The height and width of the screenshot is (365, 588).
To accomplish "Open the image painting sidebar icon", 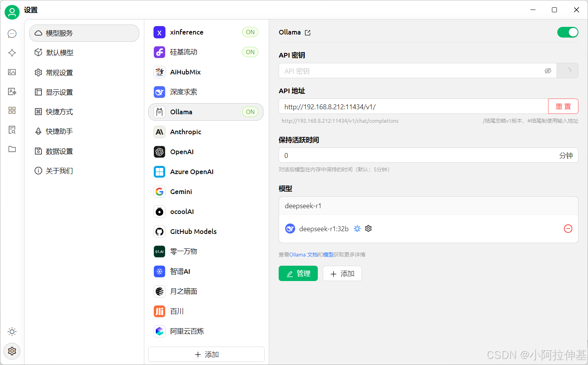I will coord(12,72).
